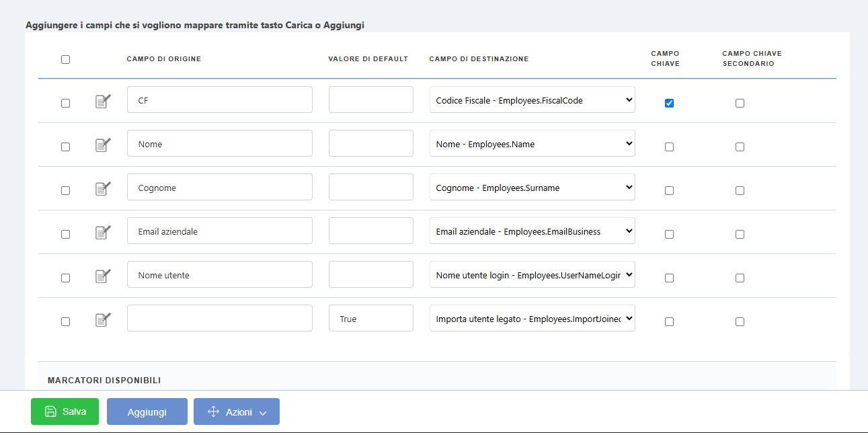Screen dimensions: 868x433
Task: Click the empty origin field in last row
Action: [220, 318]
